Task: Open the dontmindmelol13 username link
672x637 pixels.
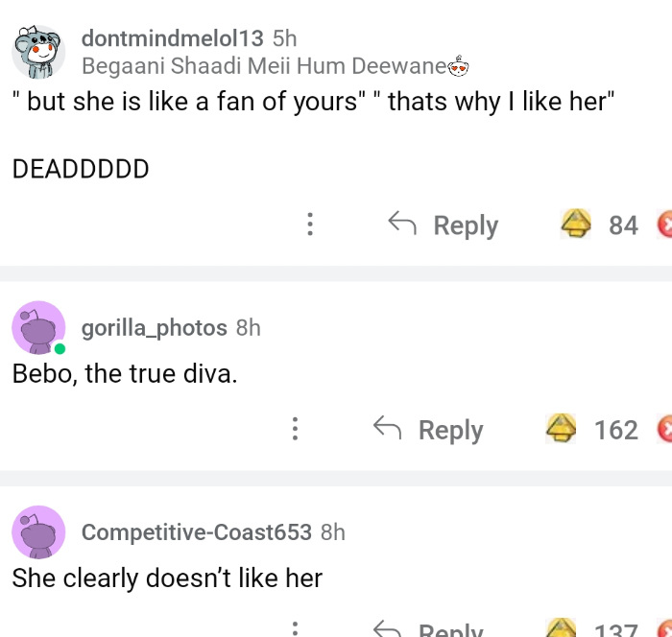Action: tap(173, 38)
